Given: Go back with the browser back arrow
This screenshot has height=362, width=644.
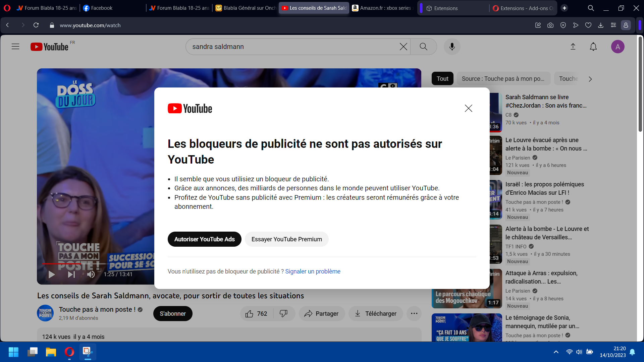Looking at the screenshot, I should 8,25.
